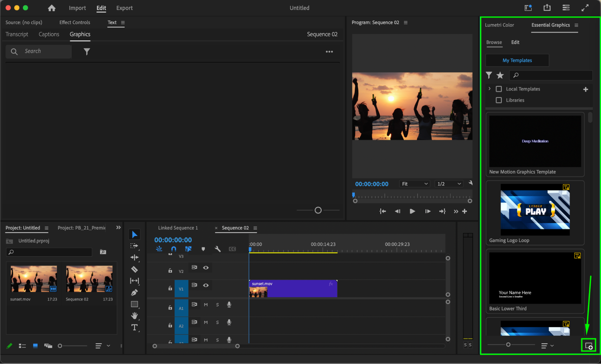Screen dimensions: 601x364
Task: Toggle timeline snapping magnet icon
Action: [173, 249]
